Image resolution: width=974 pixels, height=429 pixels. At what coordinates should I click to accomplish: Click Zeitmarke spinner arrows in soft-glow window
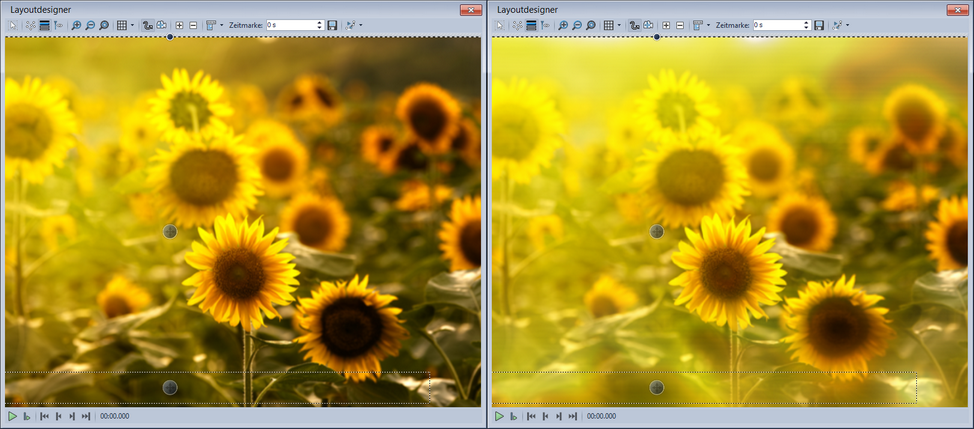point(807,25)
